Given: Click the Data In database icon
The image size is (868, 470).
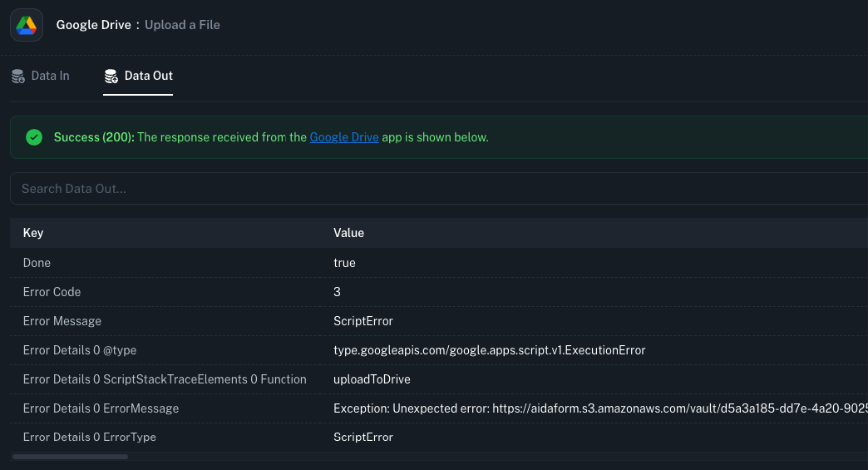Looking at the screenshot, I should coord(18,77).
